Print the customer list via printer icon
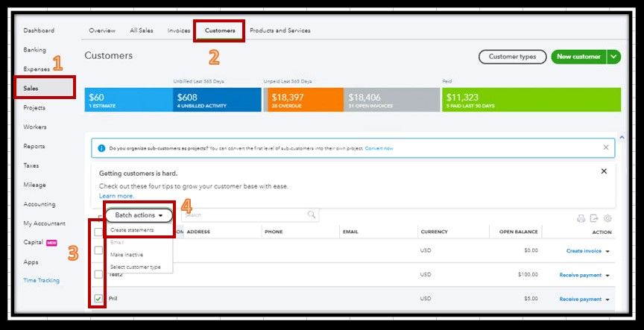Image resolution: width=644 pixels, height=330 pixels. point(581,218)
